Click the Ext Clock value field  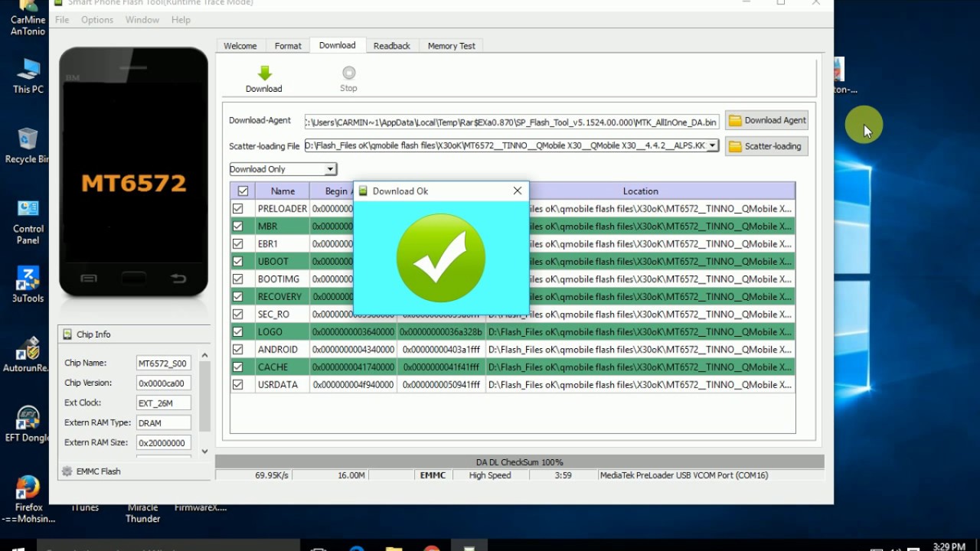(163, 403)
